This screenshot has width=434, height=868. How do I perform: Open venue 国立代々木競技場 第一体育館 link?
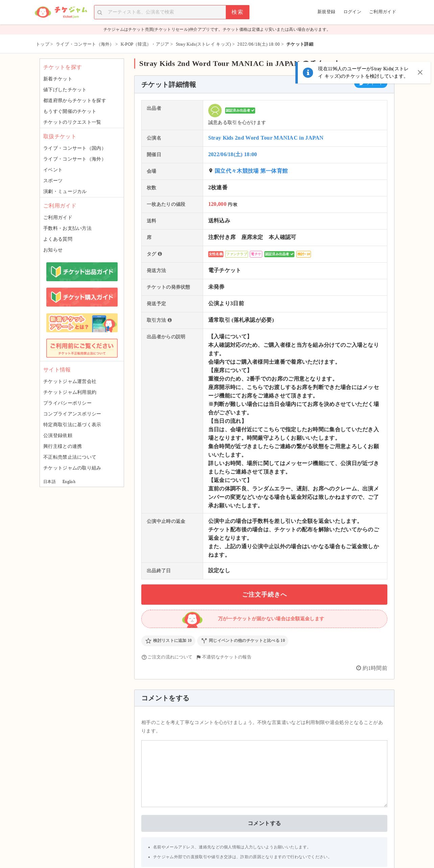click(251, 171)
